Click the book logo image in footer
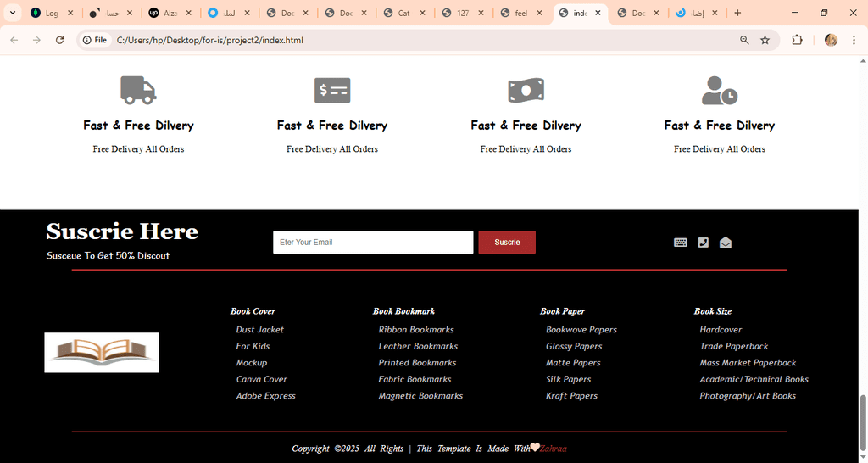 click(x=102, y=353)
